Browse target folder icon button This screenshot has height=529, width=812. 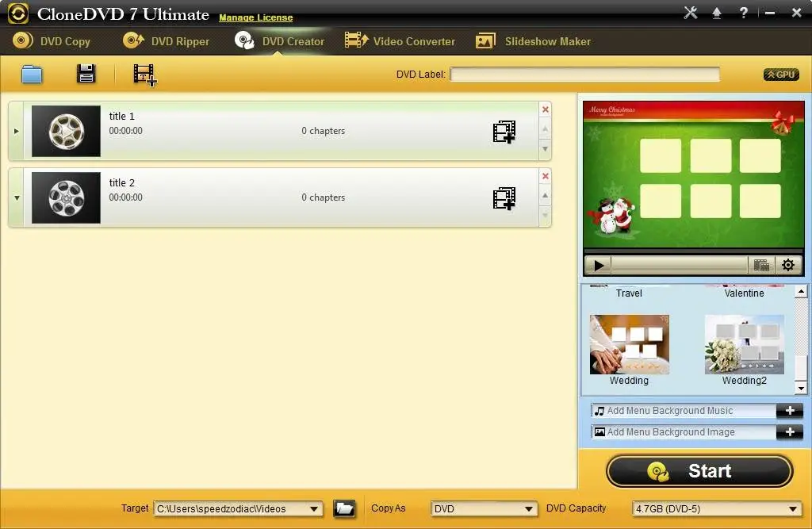click(x=344, y=508)
